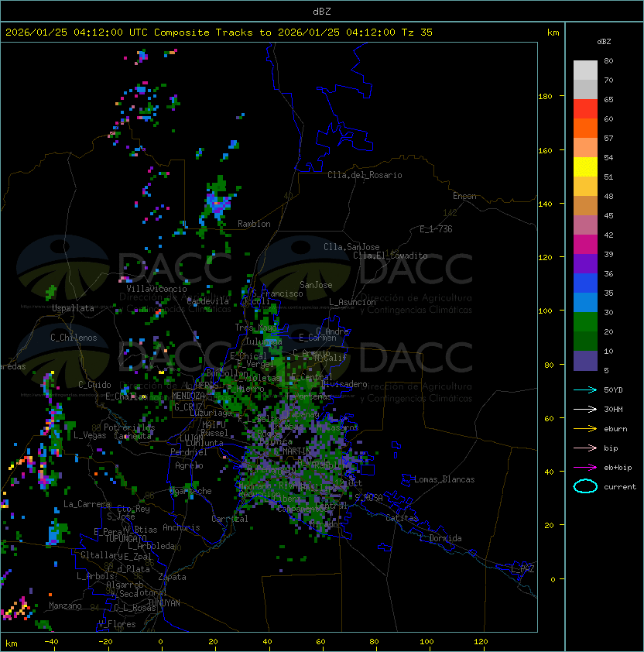Viewport: 644px width, 652px height.
Task: Click the yellow eburn arrow legend icon
Action: click(x=585, y=429)
